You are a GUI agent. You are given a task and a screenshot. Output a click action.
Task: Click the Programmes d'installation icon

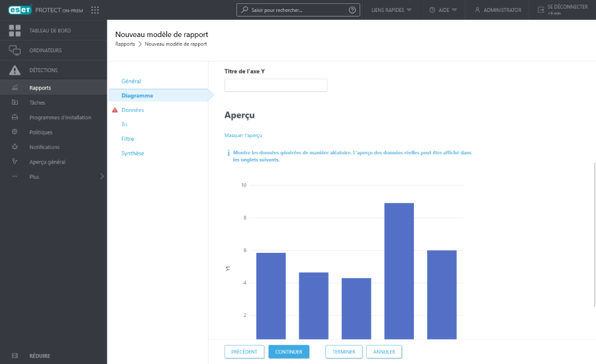click(15, 118)
